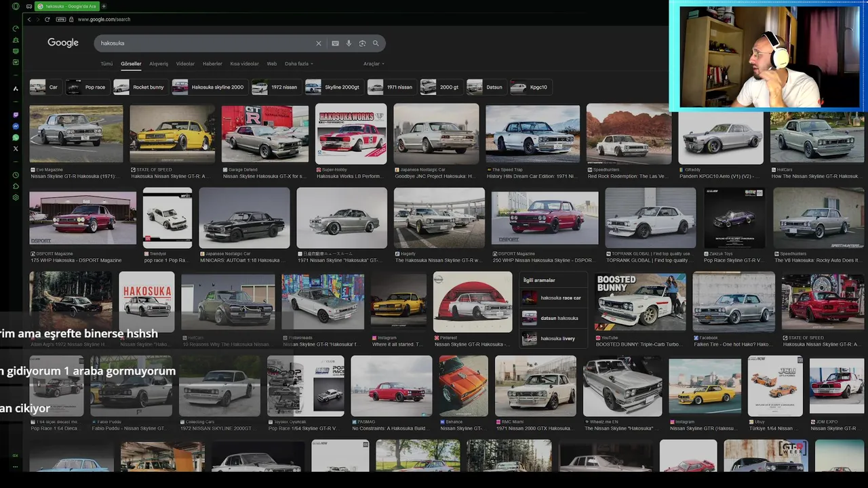Open 175 WHP Hakosuka DSPORT image

coord(83,218)
